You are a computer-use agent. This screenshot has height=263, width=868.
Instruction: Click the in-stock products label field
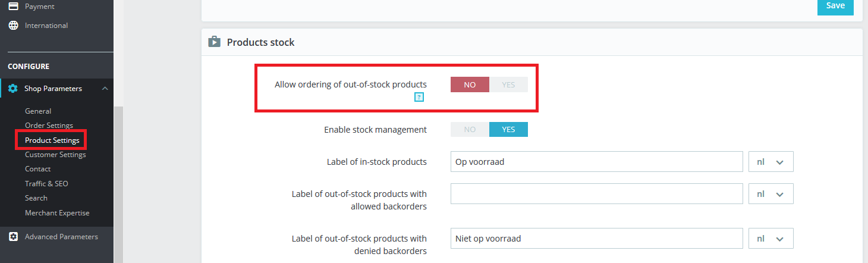tap(596, 162)
